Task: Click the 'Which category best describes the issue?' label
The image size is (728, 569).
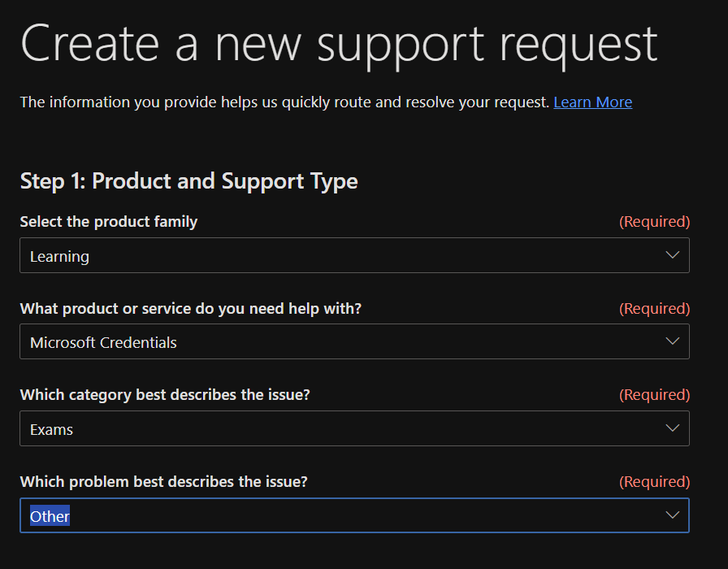Action: tap(165, 395)
